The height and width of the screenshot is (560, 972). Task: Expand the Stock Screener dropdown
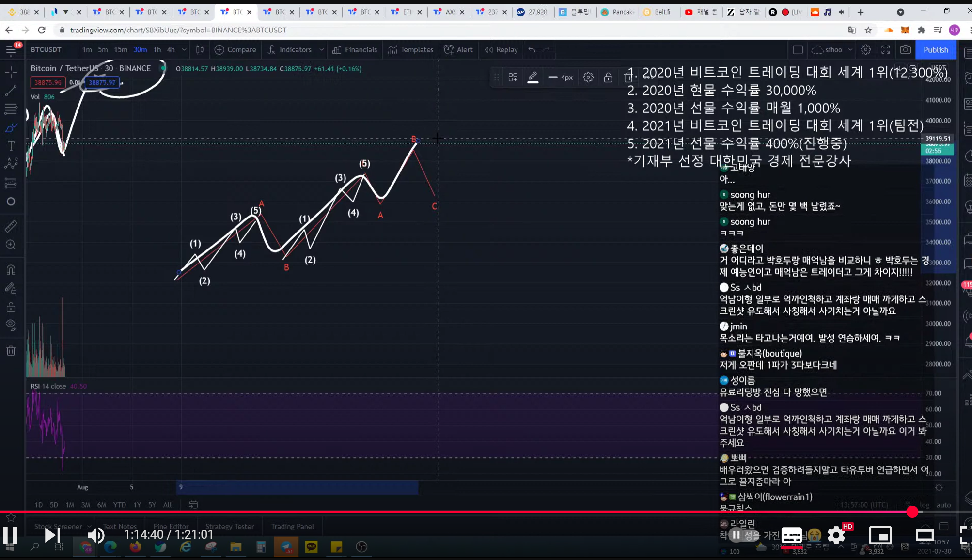click(89, 526)
